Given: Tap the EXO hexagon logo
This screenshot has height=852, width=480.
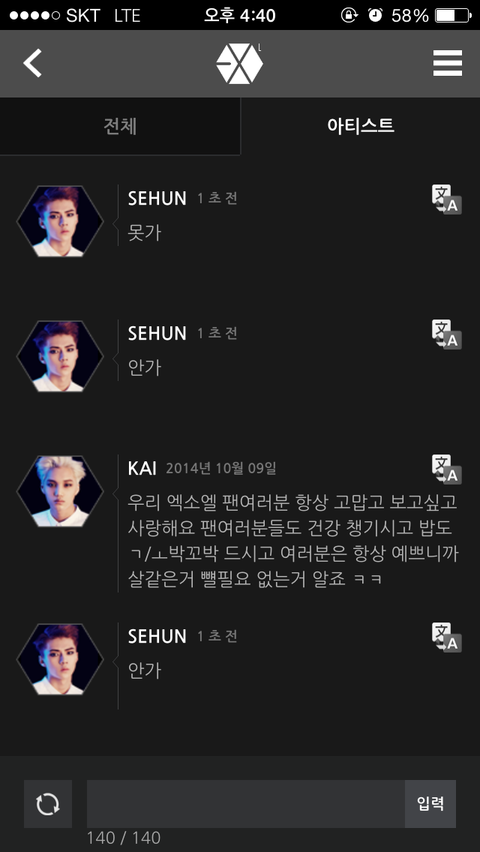Looking at the screenshot, I should 239,64.
